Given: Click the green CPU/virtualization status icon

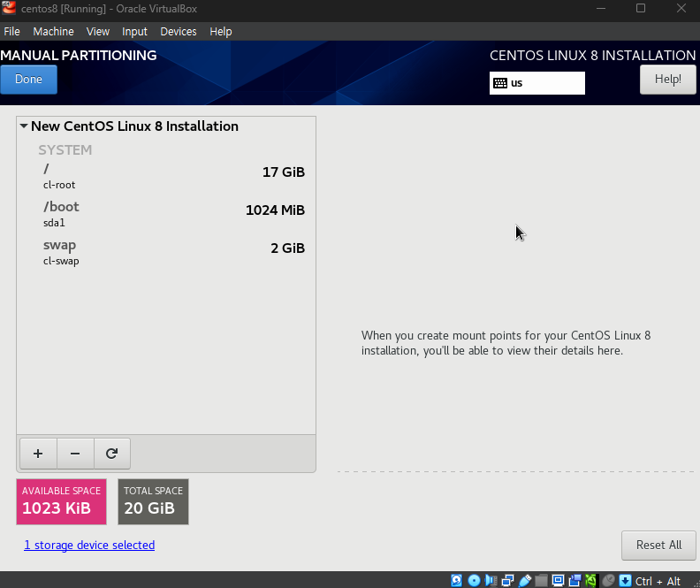Looking at the screenshot, I should tap(590, 580).
